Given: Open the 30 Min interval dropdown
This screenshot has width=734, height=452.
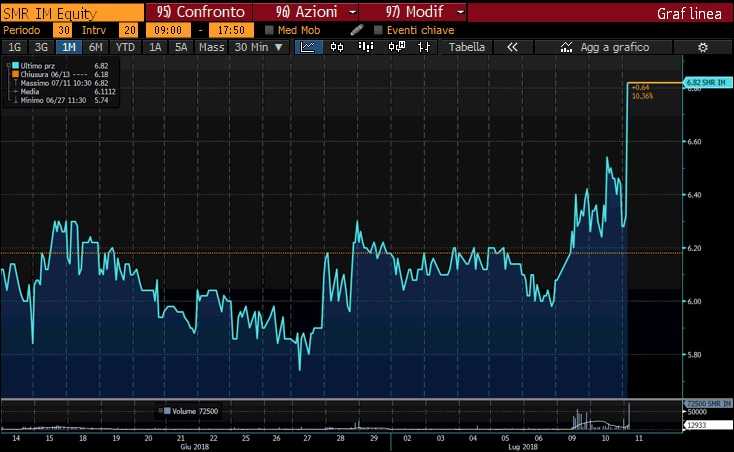Looking at the screenshot, I should tap(258, 47).
